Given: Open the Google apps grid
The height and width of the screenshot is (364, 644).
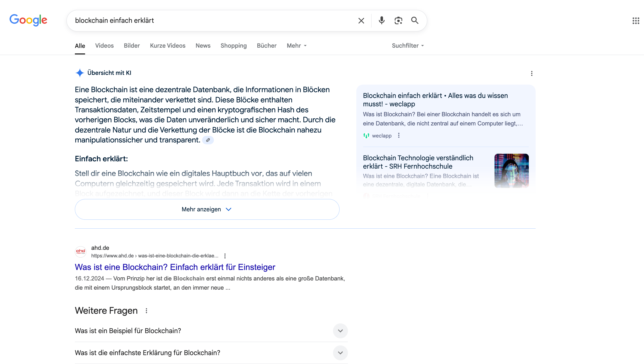Looking at the screenshot, I should [x=636, y=21].
